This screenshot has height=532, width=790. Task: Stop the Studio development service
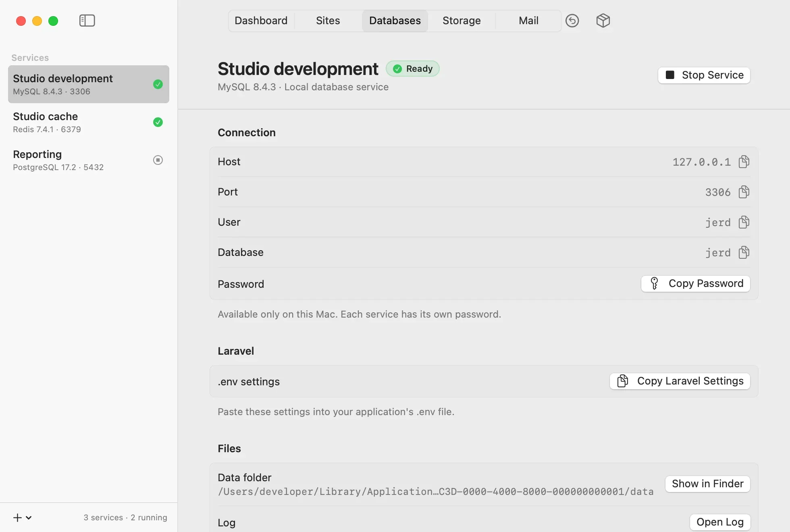pyautogui.click(x=704, y=75)
